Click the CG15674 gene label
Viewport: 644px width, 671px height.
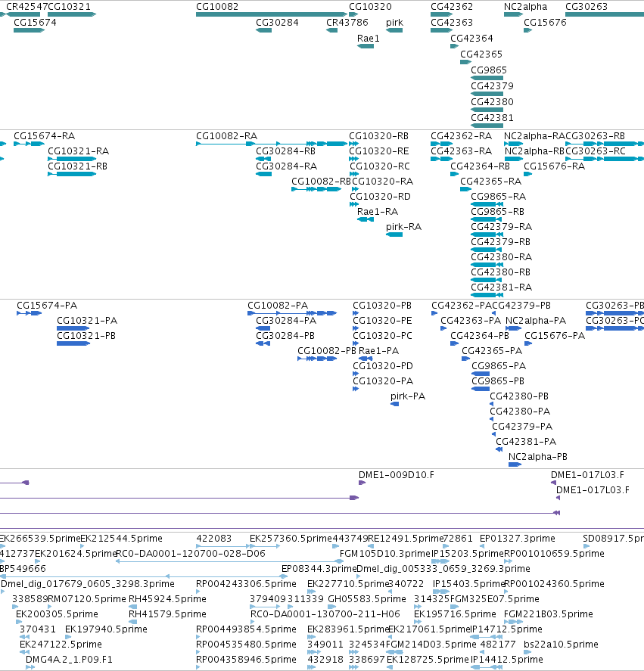click(35, 23)
